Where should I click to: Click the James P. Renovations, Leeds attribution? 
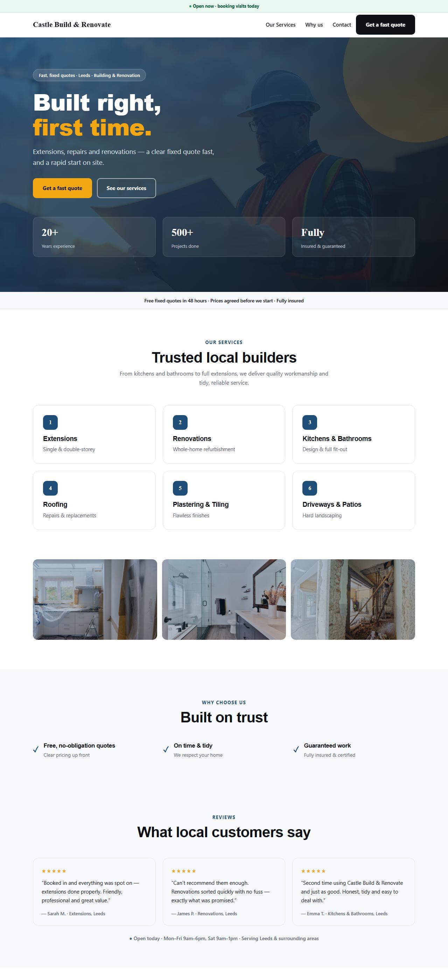tap(204, 913)
